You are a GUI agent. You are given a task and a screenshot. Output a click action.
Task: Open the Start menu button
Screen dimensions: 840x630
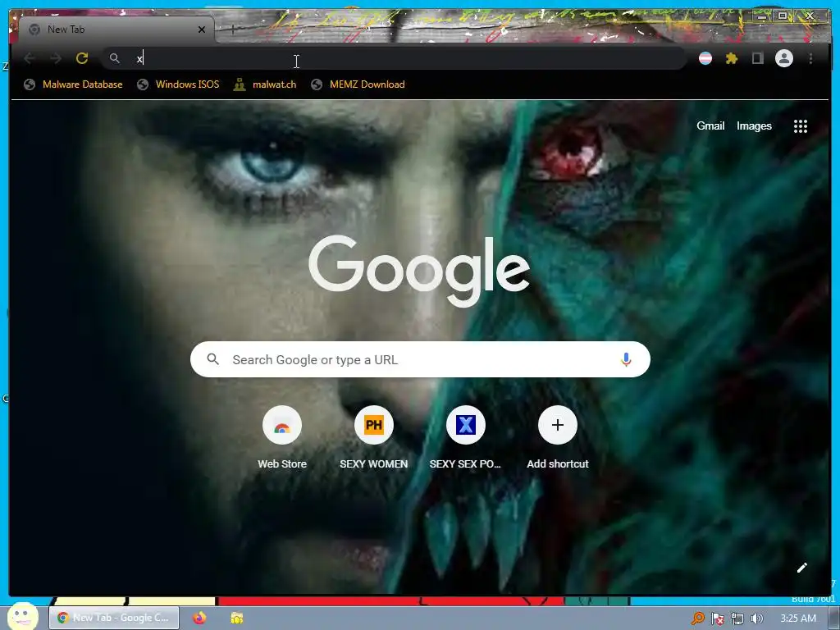(x=22, y=616)
